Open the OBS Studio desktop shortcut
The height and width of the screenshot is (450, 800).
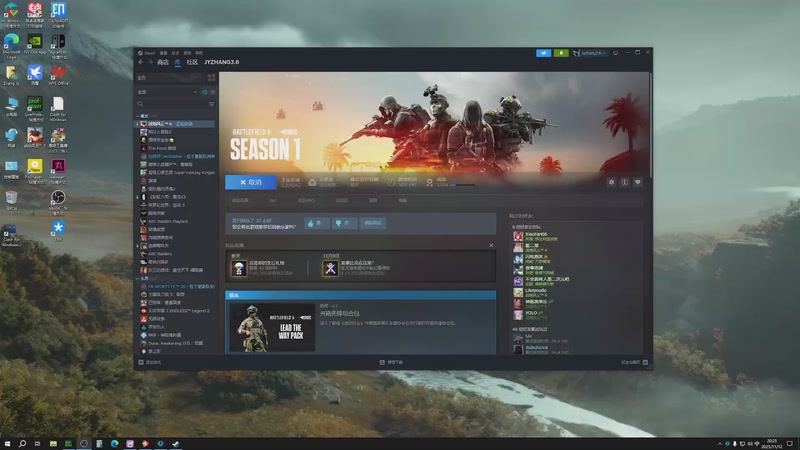(x=58, y=203)
